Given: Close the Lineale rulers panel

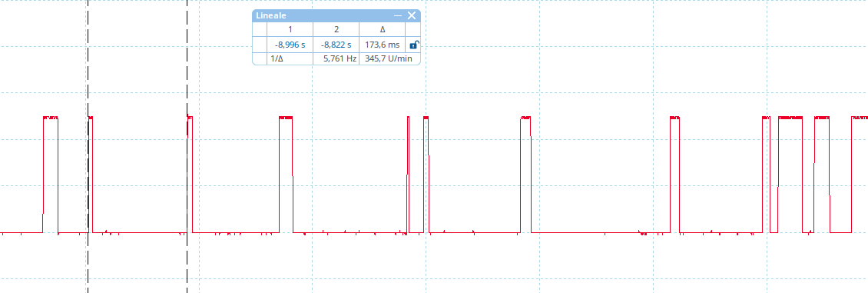Looking at the screenshot, I should point(411,15).
